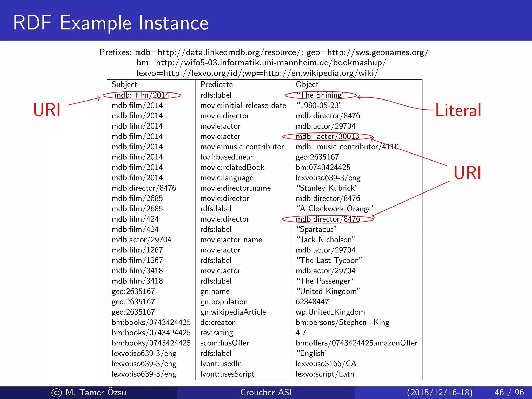Select the lexvo and wp prefix line
532x399 pixels.
point(257,73)
